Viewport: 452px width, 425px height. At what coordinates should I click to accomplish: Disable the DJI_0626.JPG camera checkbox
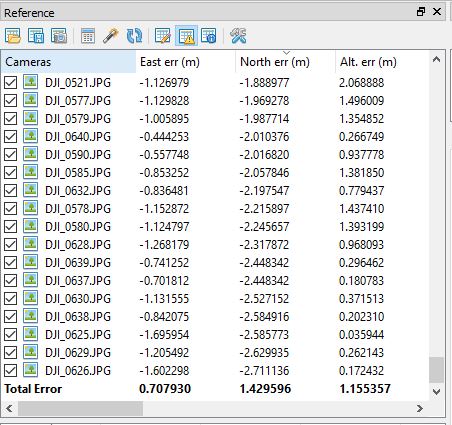pyautogui.click(x=10, y=371)
